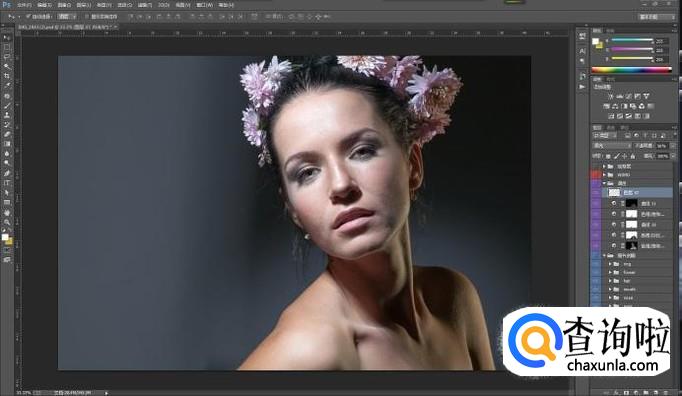Select the Clone Stamp tool
682x396 pixels.
[x=7, y=115]
